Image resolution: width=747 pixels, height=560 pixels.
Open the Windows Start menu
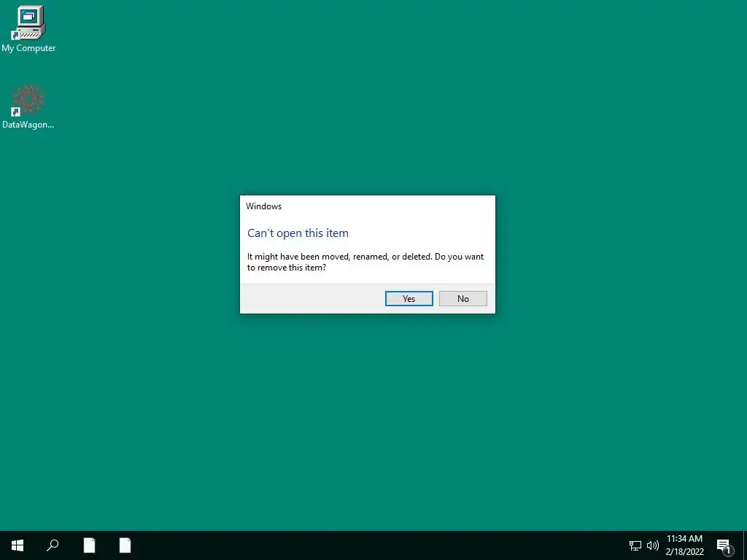(18, 545)
